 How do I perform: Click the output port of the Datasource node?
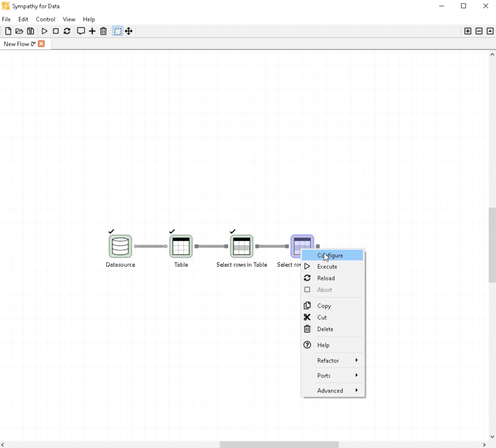(136, 246)
